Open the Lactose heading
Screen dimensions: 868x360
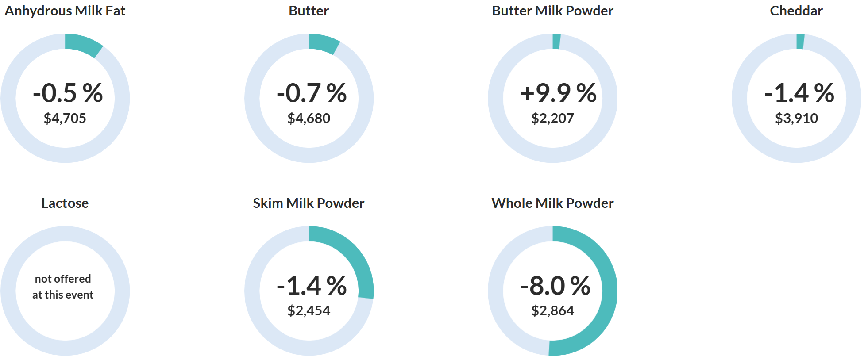[x=65, y=203]
